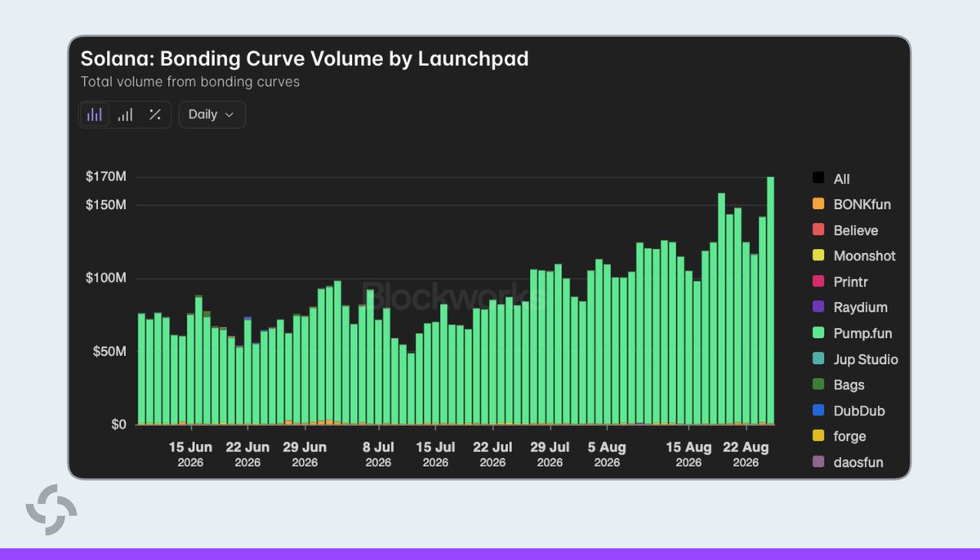The image size is (980, 560).
Task: Click the purple Raydium color dot
Action: (x=817, y=308)
